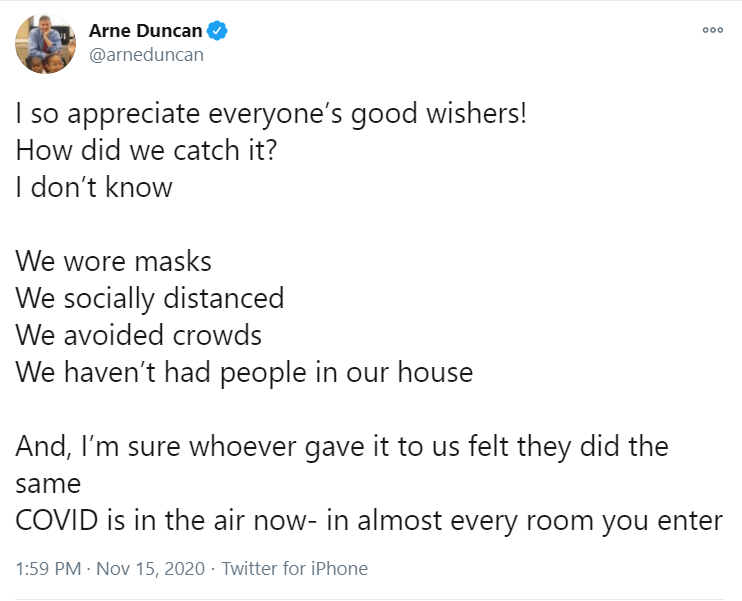Screen dimensions: 742x601
Task: Click the line "We wore masks"
Action: tap(114, 262)
